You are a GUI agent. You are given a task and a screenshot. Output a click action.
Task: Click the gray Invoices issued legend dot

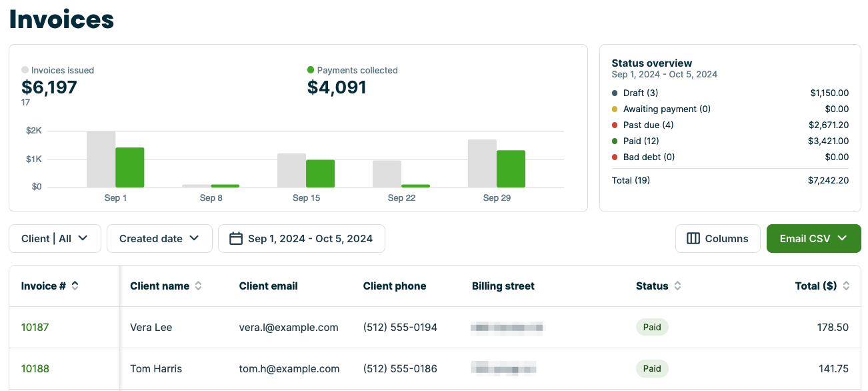tap(25, 70)
